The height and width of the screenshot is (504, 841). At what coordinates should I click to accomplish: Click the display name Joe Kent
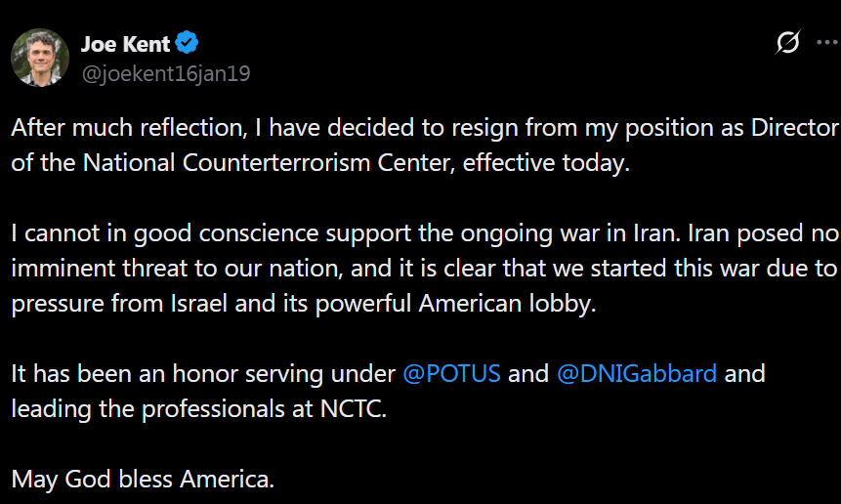click(x=125, y=43)
